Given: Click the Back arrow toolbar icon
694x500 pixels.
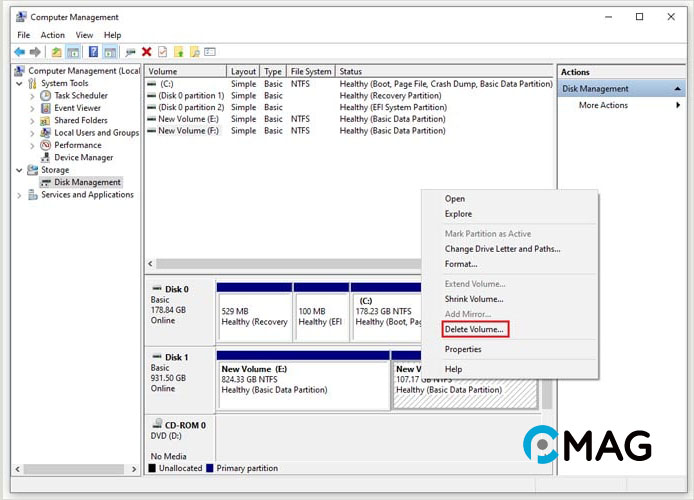Looking at the screenshot, I should (20, 52).
